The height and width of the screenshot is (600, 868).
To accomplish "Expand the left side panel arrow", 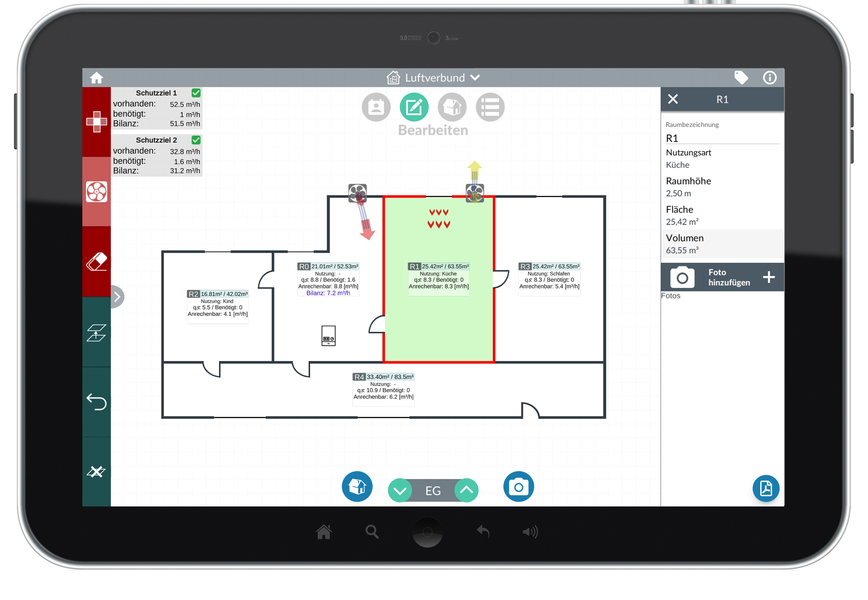I will coord(117,297).
